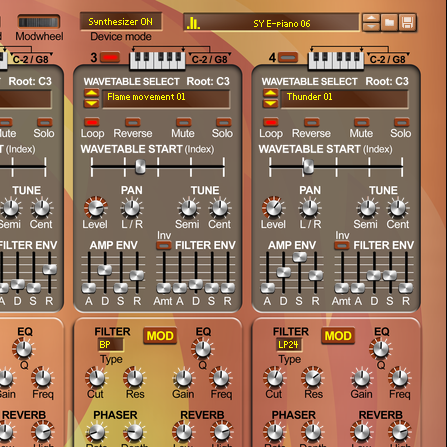This screenshot has width=447, height=447.
Task: Click layer 3 Cent tune knob
Action: [x=220, y=208]
